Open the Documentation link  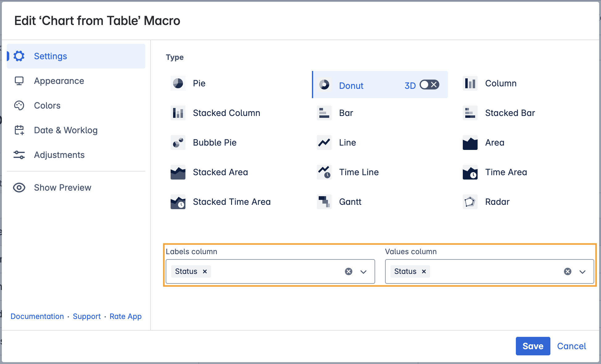click(x=37, y=316)
